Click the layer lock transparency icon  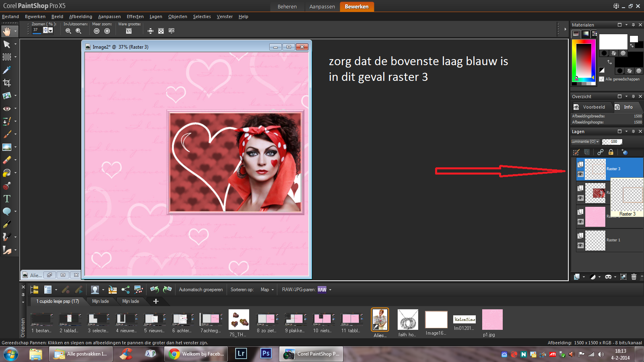(x=611, y=152)
